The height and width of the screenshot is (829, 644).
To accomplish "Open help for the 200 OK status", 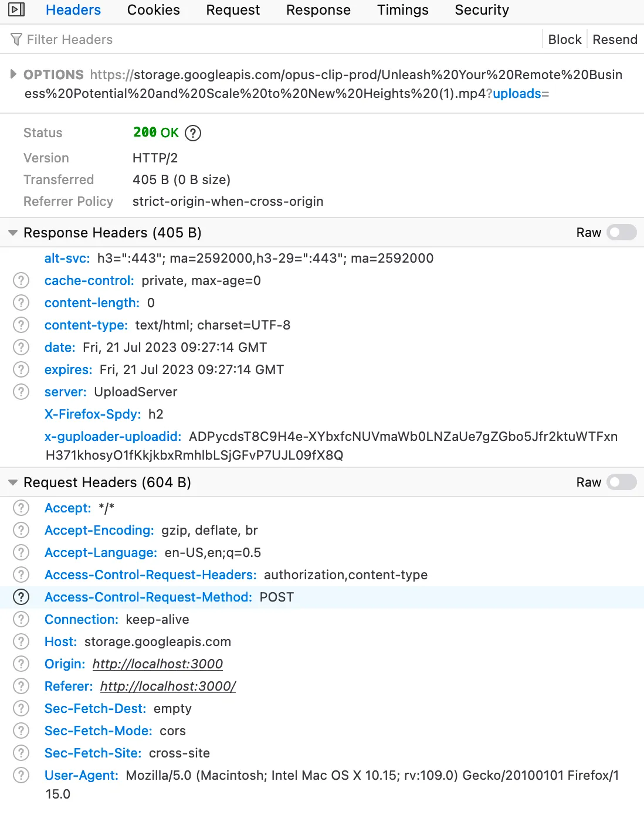I will pos(193,133).
